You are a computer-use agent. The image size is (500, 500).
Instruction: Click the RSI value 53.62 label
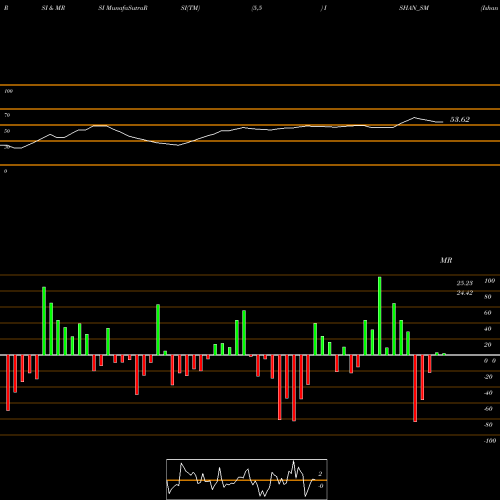[x=460, y=119]
